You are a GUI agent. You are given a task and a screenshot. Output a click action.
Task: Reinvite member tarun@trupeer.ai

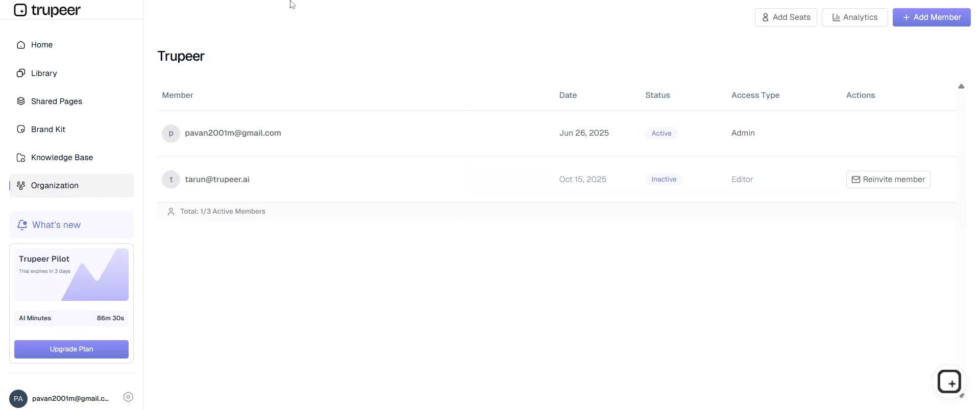(x=888, y=180)
